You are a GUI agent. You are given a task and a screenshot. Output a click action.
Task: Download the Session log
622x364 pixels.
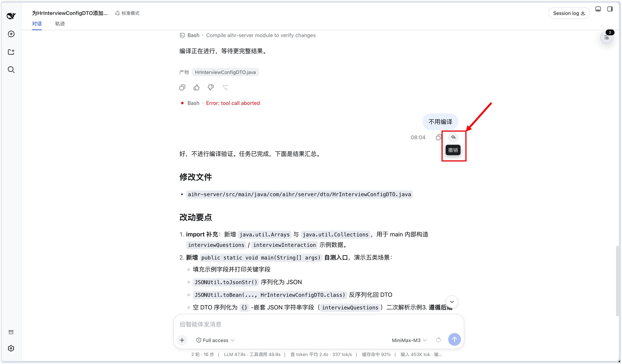(569, 13)
